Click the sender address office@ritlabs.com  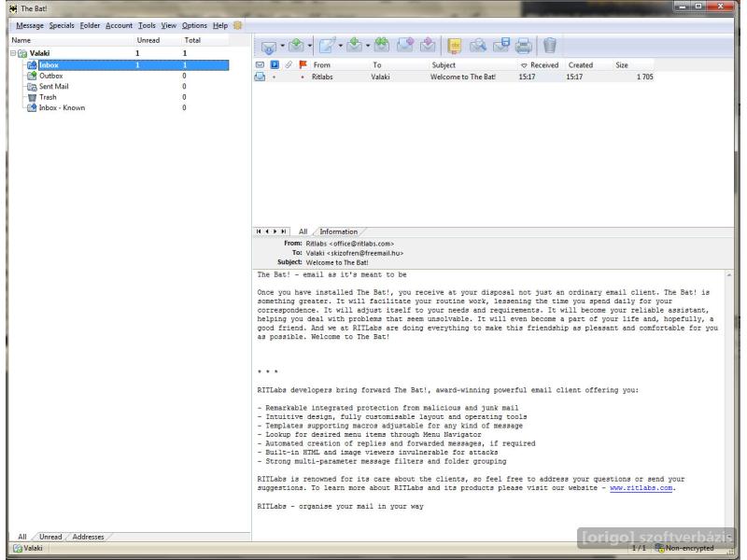(361, 244)
